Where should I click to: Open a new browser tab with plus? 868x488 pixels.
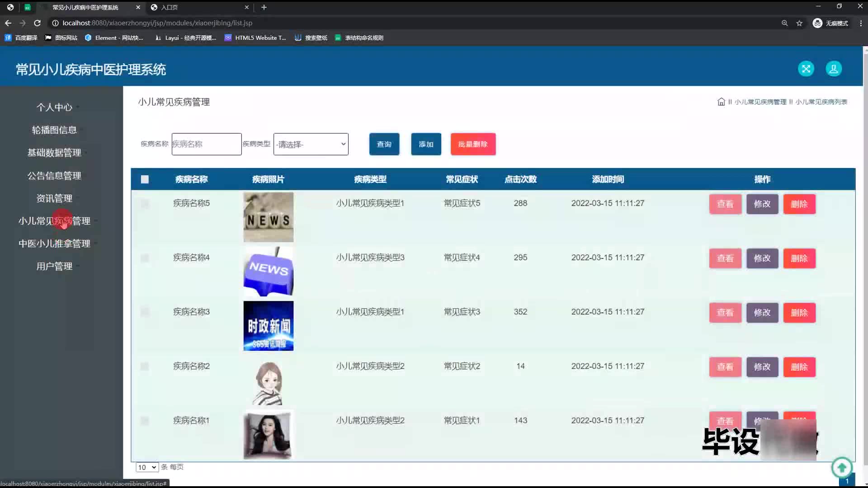coord(264,7)
